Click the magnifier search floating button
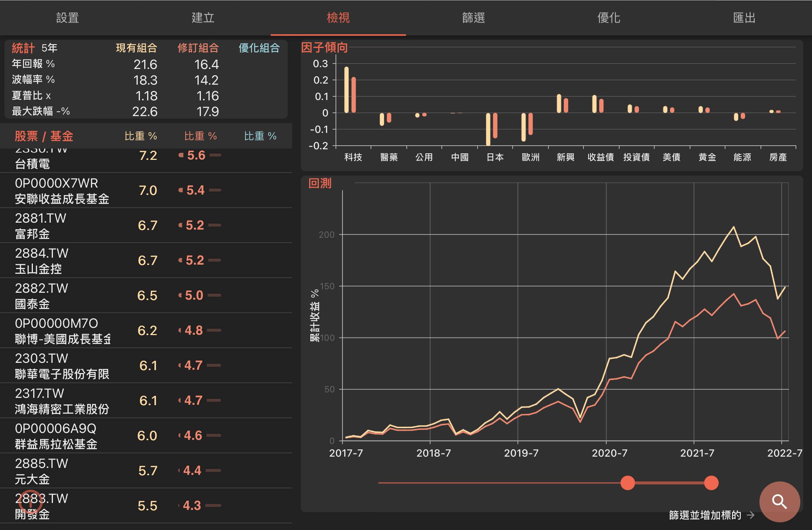This screenshot has width=812, height=530. 780,502
